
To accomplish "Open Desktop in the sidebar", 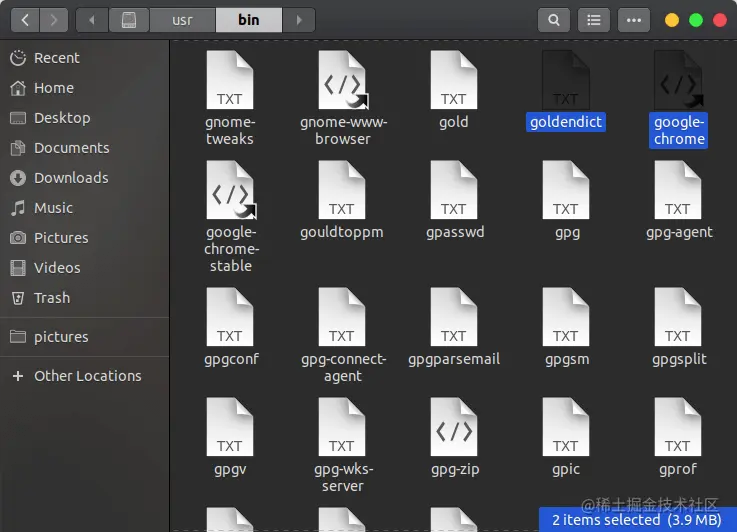I will 85,118.
